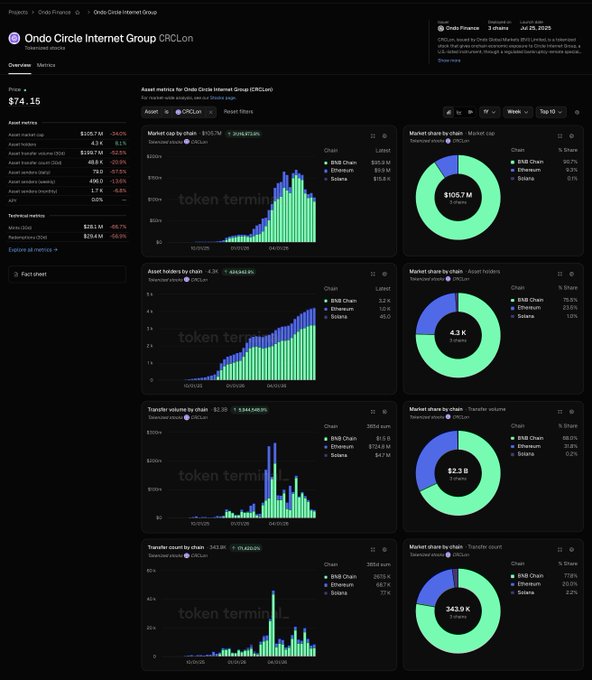This screenshot has width=592, height=680.
Task: Click the blue Ethereum segment in Market cap donut
Action: [x=447, y=165]
